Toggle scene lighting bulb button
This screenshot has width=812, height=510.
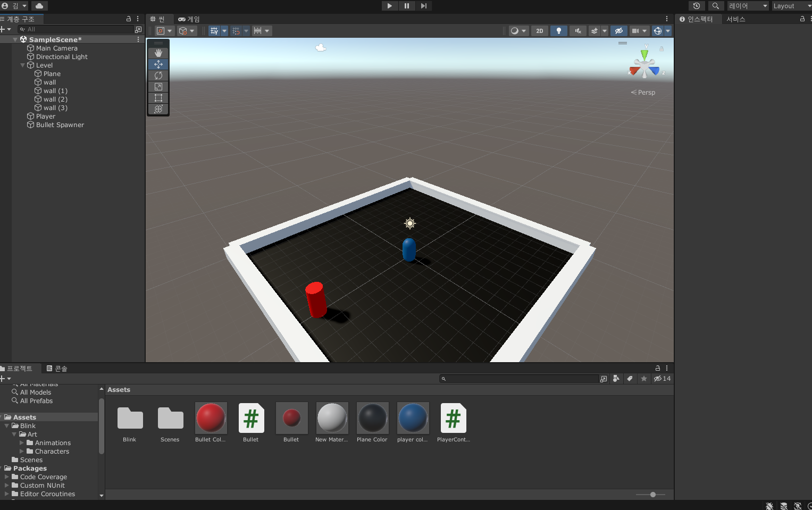tap(559, 31)
